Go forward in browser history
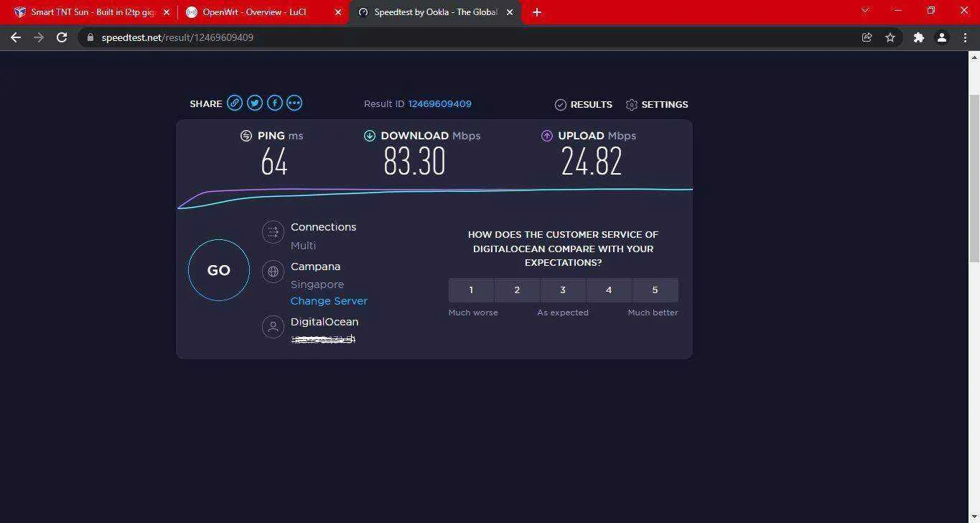Viewport: 980px width, 523px height. click(39, 37)
